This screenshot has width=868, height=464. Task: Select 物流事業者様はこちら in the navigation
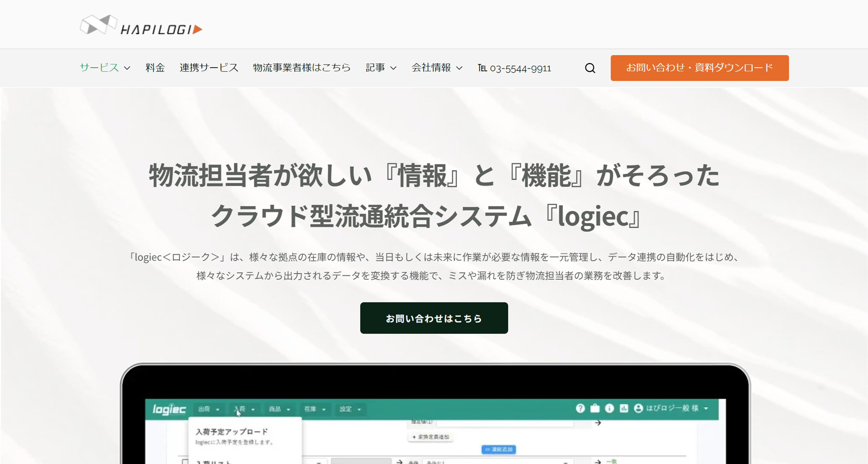[x=302, y=67]
